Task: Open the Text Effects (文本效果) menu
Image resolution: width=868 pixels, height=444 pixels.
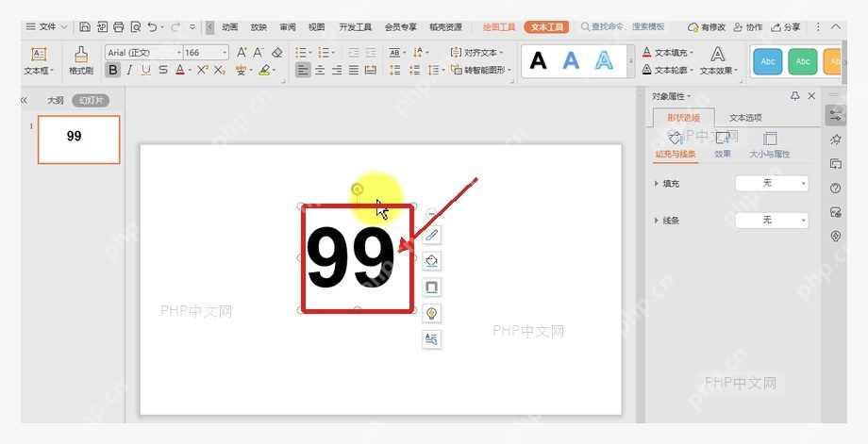Action: (x=718, y=61)
